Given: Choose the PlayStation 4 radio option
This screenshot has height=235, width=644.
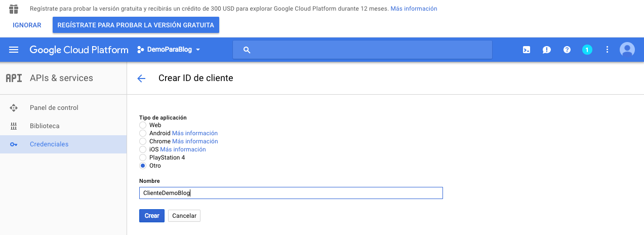Looking at the screenshot, I should click(x=143, y=158).
